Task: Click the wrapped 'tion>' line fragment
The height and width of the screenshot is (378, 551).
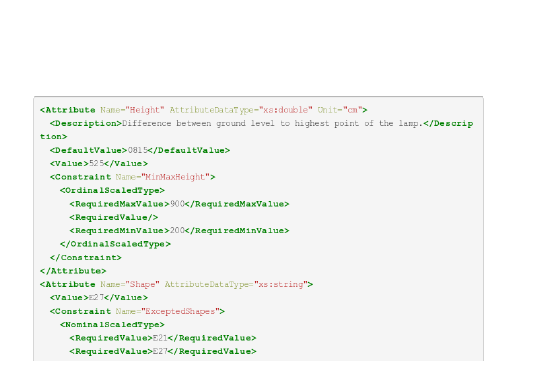Action: [x=53, y=137]
